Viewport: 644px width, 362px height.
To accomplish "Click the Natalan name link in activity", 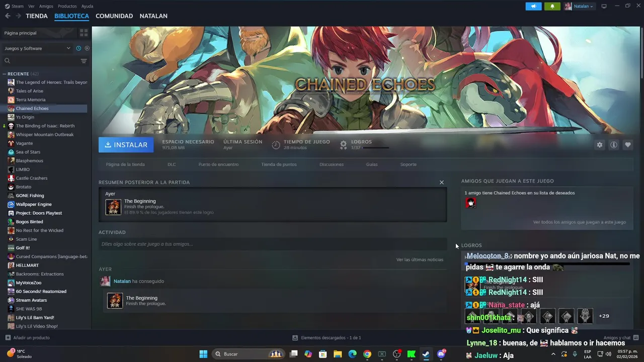I will [122, 281].
